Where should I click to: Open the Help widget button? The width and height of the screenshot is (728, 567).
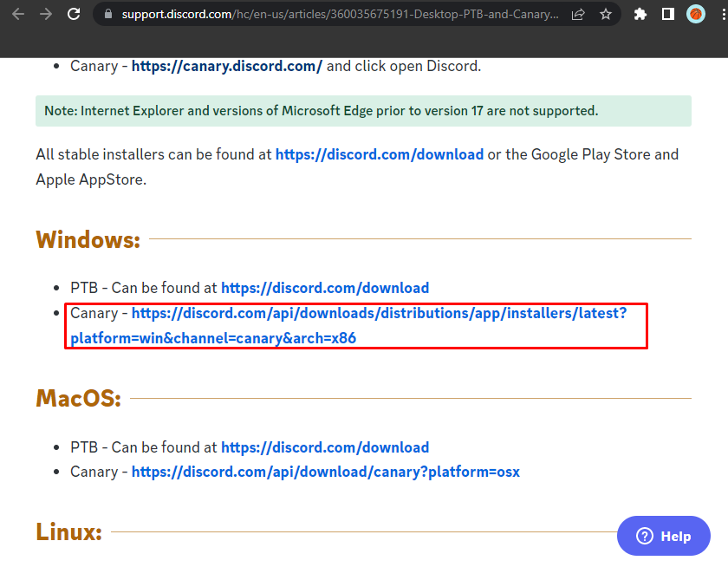664,536
